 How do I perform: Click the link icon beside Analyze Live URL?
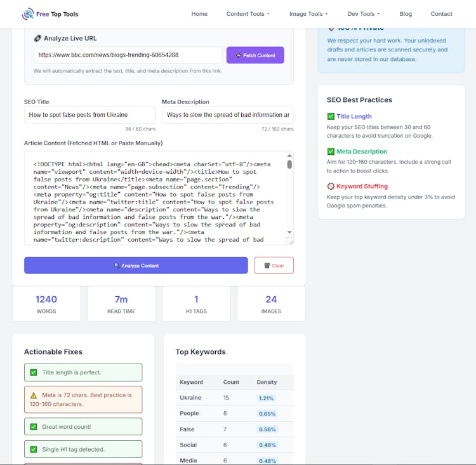[37, 38]
